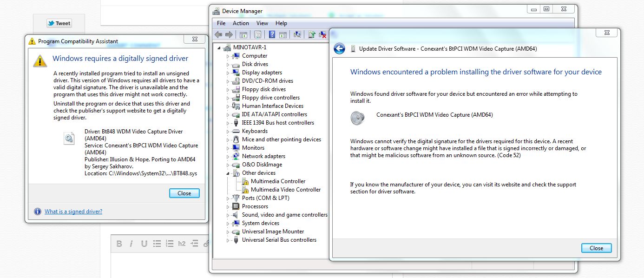Open the File menu in Device Manager
Screen dimensions: 644x278
coord(221,23)
